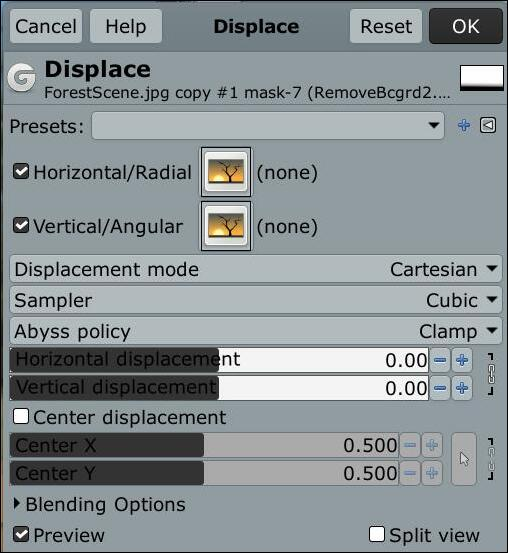Click the OK button
Viewport: 508px width, 553px height.
pyautogui.click(x=466, y=26)
